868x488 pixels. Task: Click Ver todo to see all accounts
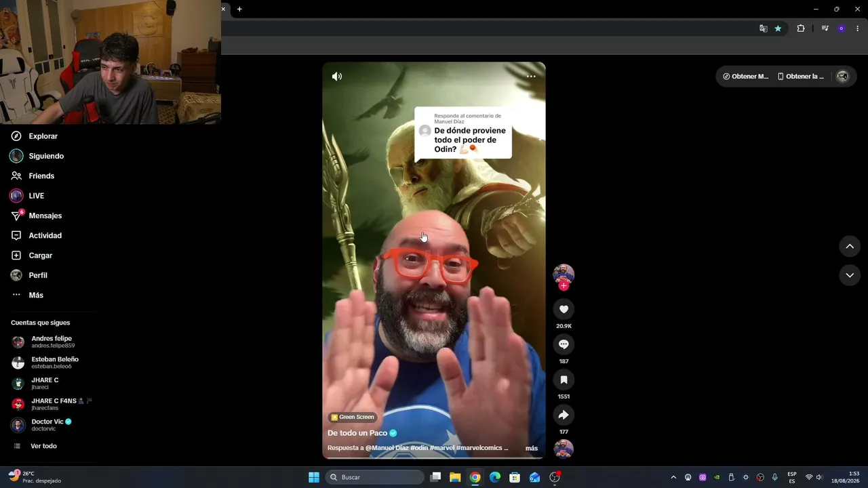pyautogui.click(x=35, y=446)
